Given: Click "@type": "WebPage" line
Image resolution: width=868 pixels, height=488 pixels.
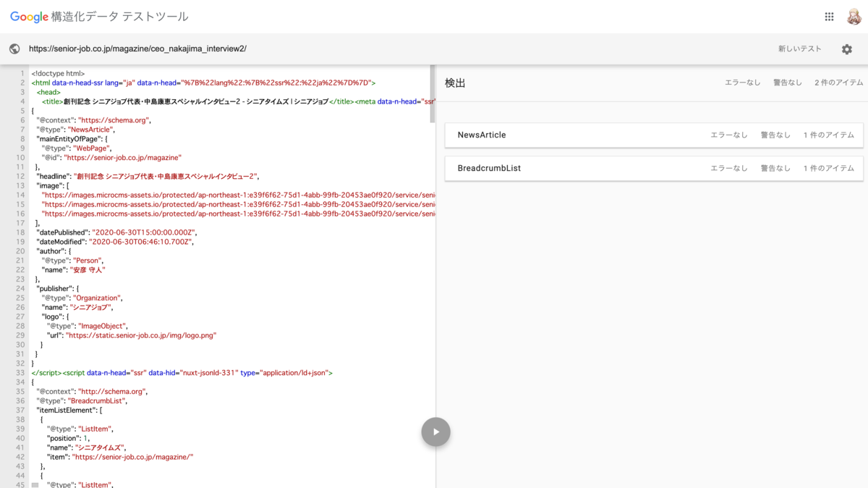Looking at the screenshot, I should (x=77, y=148).
